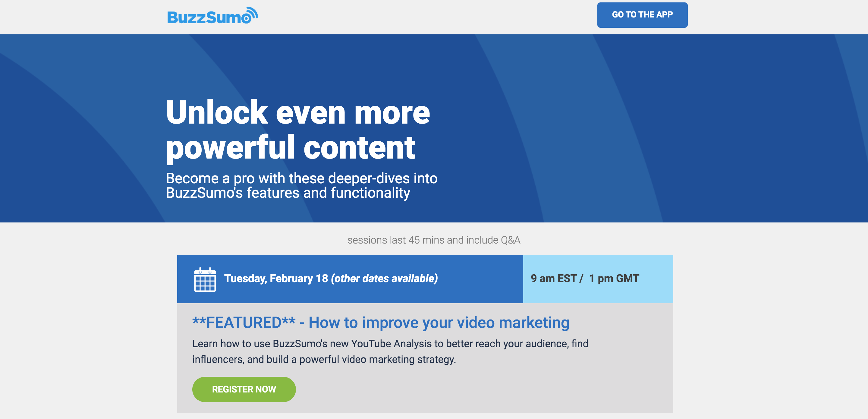The width and height of the screenshot is (868, 419).
Task: Click the calendar icon beside Tuesday, February 18
Action: (205, 279)
